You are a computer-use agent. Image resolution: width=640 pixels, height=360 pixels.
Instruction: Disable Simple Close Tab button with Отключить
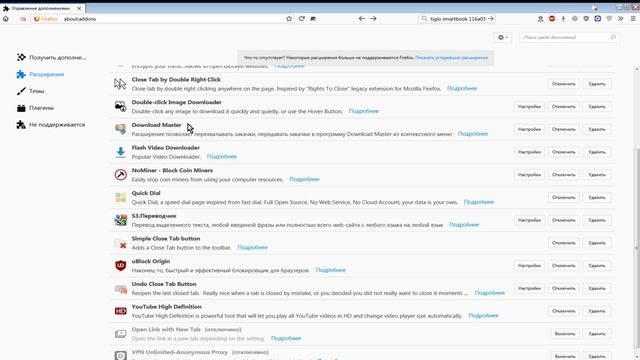click(x=563, y=243)
